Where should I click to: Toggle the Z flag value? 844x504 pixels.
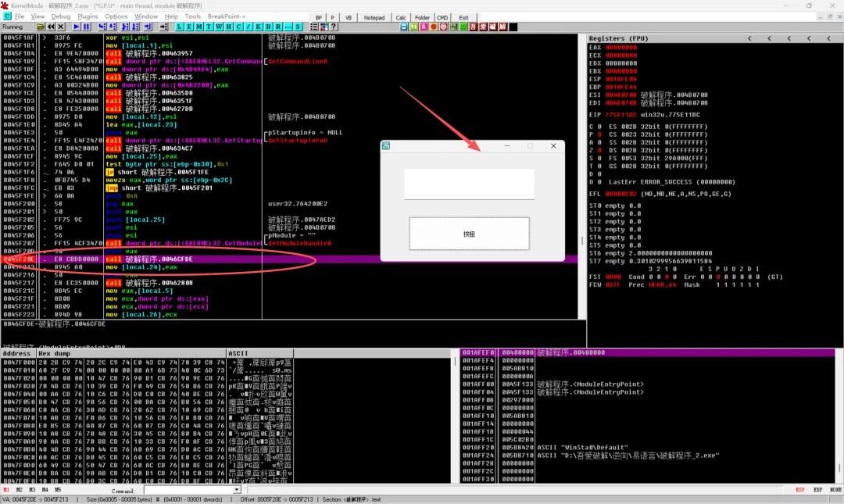599,150
